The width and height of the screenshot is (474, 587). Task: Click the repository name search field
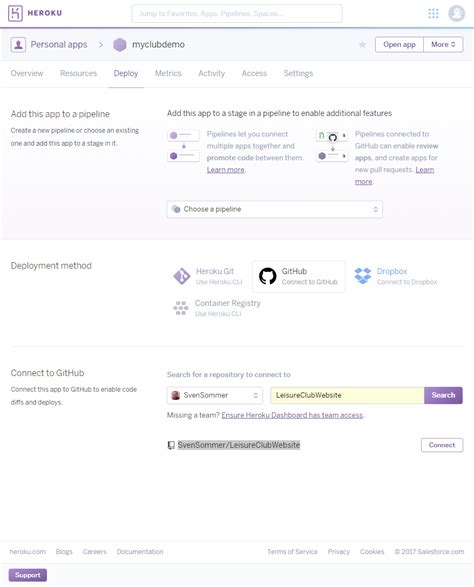click(347, 395)
